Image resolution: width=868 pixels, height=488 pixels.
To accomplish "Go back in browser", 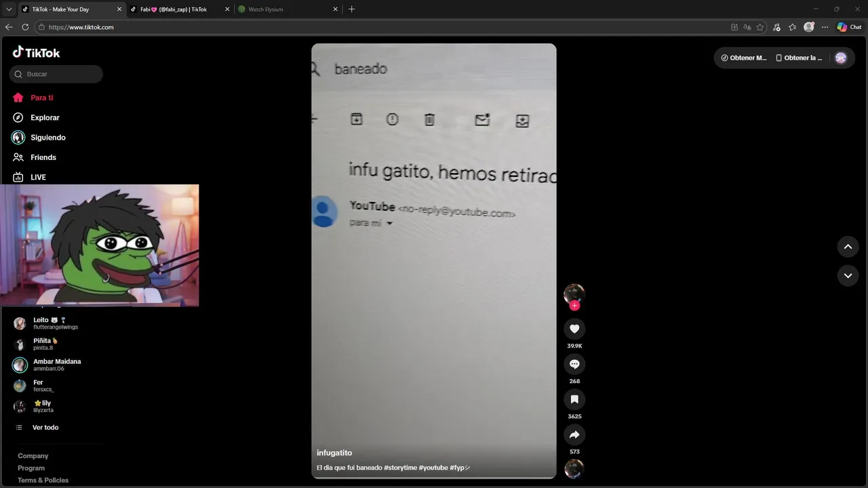I will click(x=9, y=27).
